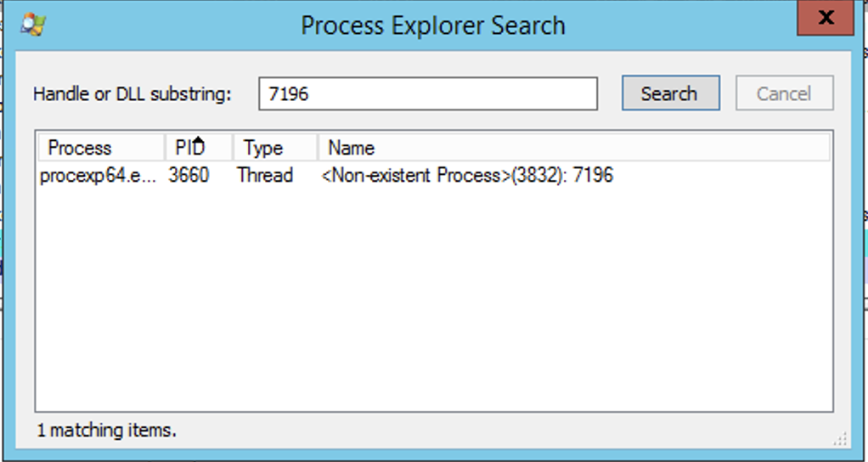Click the Search button
This screenshot has height=462, width=868.
tap(670, 93)
